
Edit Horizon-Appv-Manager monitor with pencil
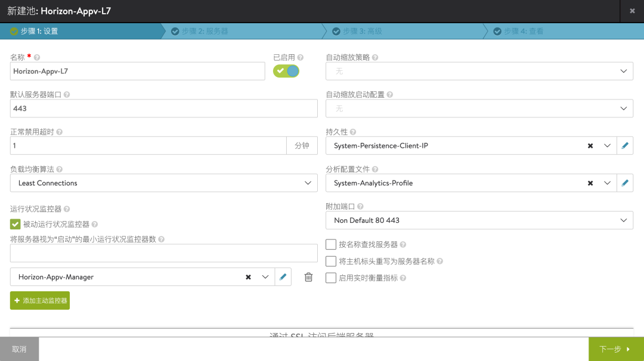pyautogui.click(x=283, y=277)
